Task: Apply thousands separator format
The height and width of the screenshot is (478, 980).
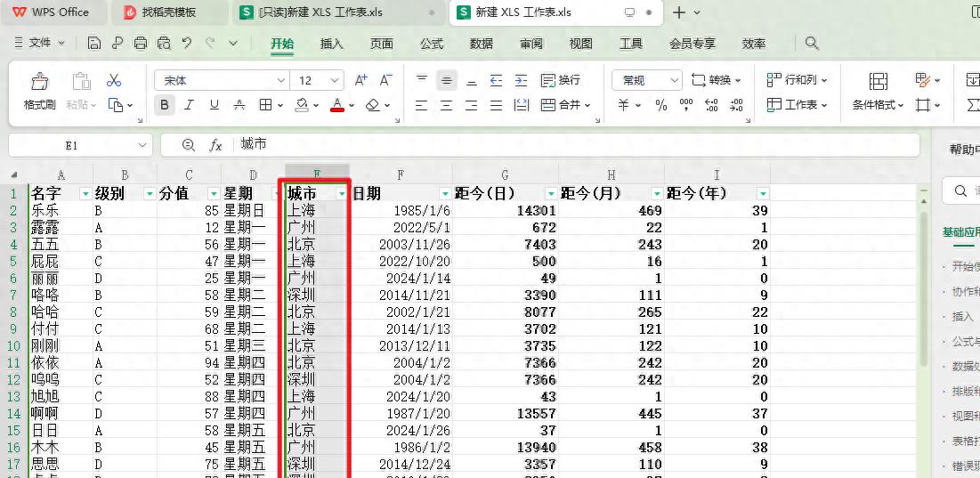Action: pos(685,105)
